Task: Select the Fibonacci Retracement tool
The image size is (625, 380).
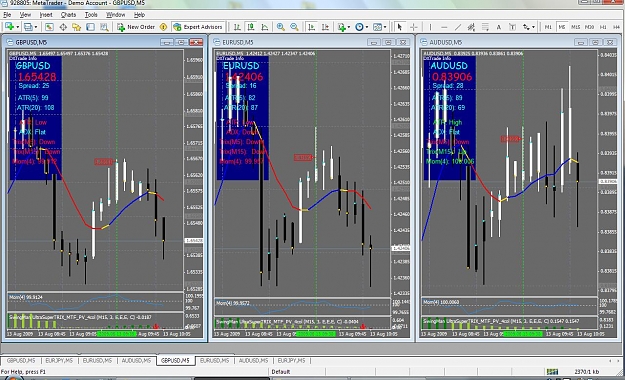Action: 485,27
